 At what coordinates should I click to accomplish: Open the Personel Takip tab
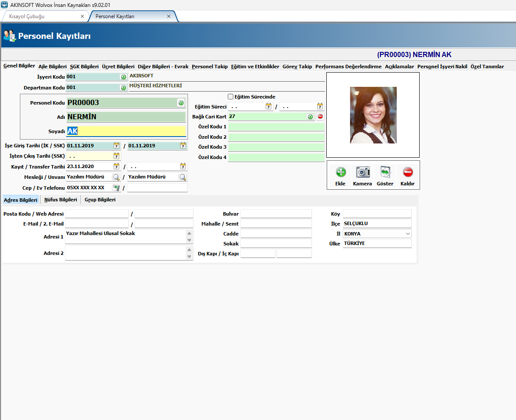pos(210,67)
